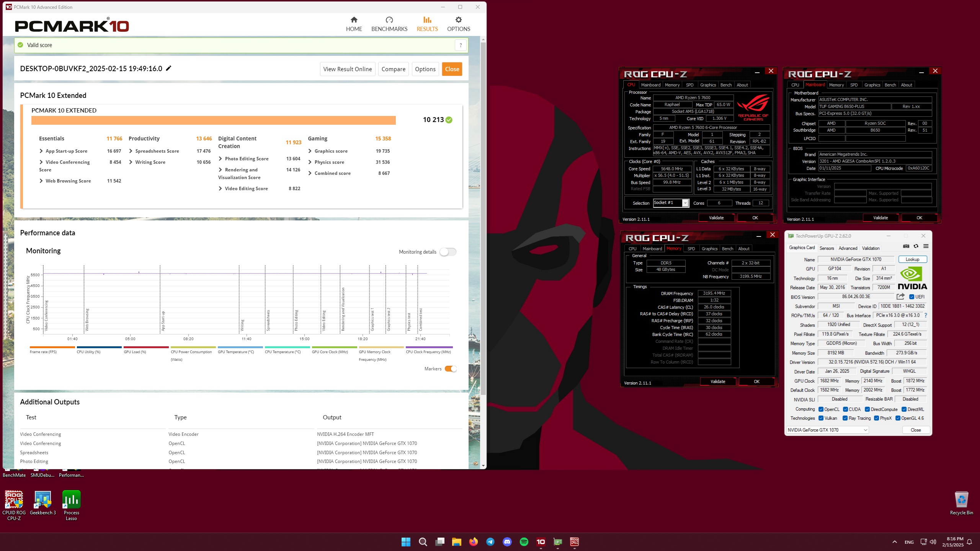Switch to the Advanced tab in GPU-Z
The height and width of the screenshot is (551, 980).
point(848,248)
